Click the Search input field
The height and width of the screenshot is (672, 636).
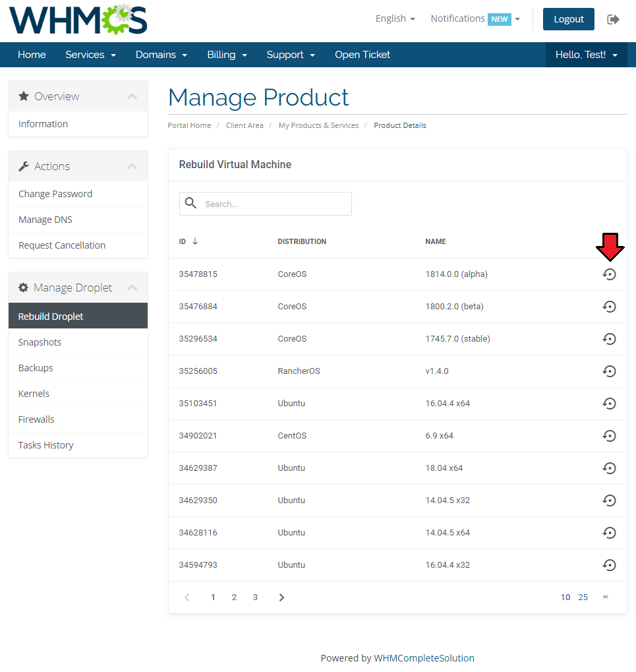pos(266,204)
